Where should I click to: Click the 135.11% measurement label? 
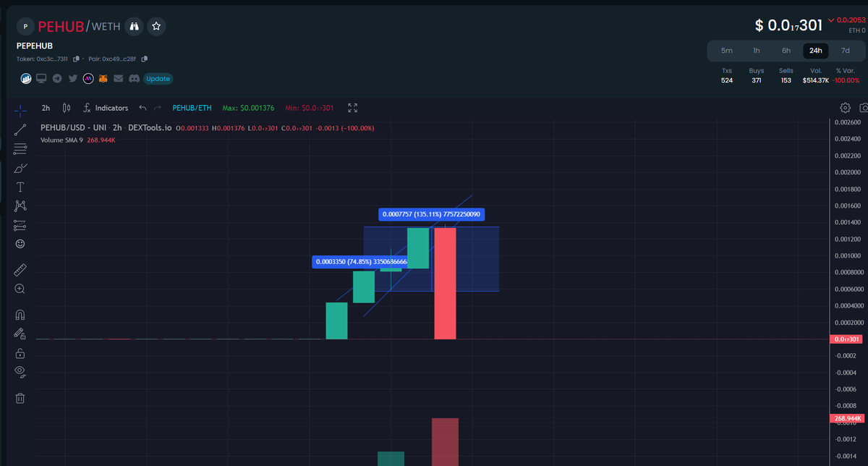(x=431, y=214)
